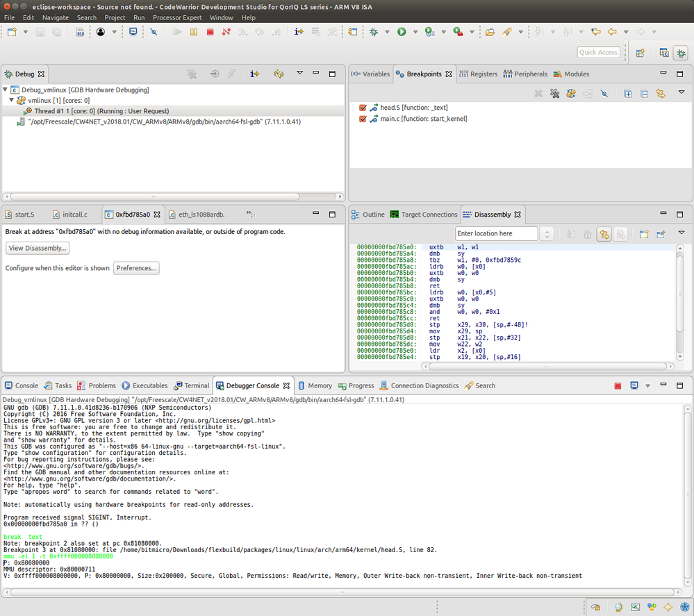
Task: Click Debugger Console horizontal scrollbar
Action: click(x=341, y=592)
